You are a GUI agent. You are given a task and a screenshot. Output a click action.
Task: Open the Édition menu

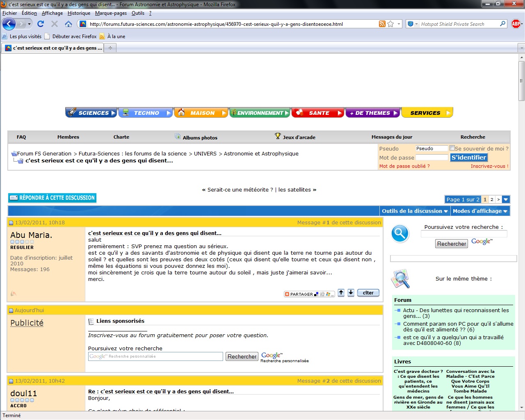[x=30, y=13]
